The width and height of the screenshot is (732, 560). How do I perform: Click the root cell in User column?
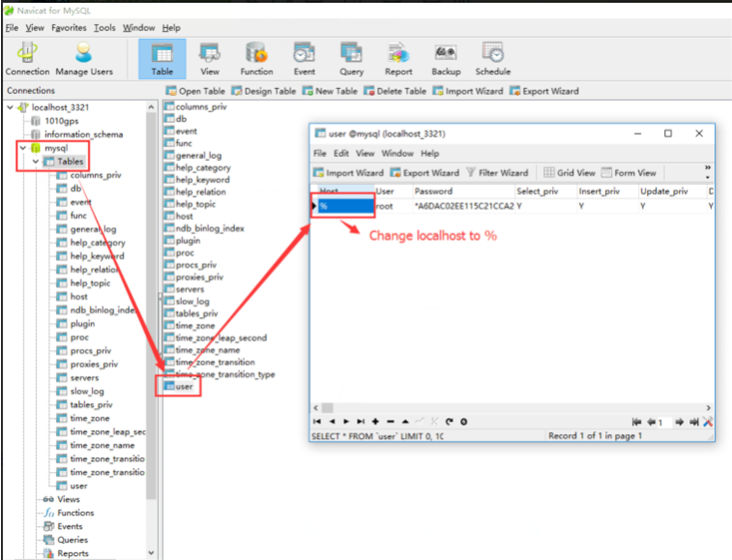393,206
